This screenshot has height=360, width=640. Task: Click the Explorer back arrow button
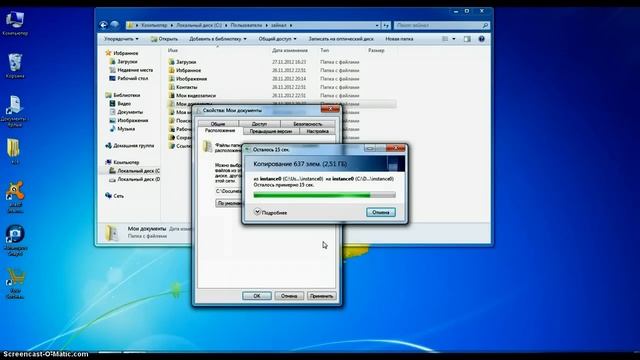pos(104,25)
